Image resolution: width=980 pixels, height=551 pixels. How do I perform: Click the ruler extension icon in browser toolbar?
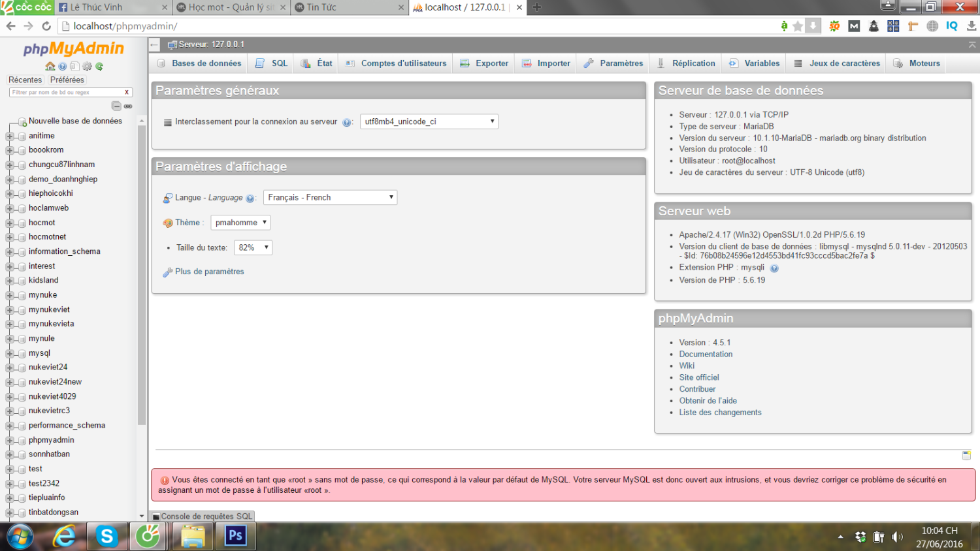tap(913, 26)
